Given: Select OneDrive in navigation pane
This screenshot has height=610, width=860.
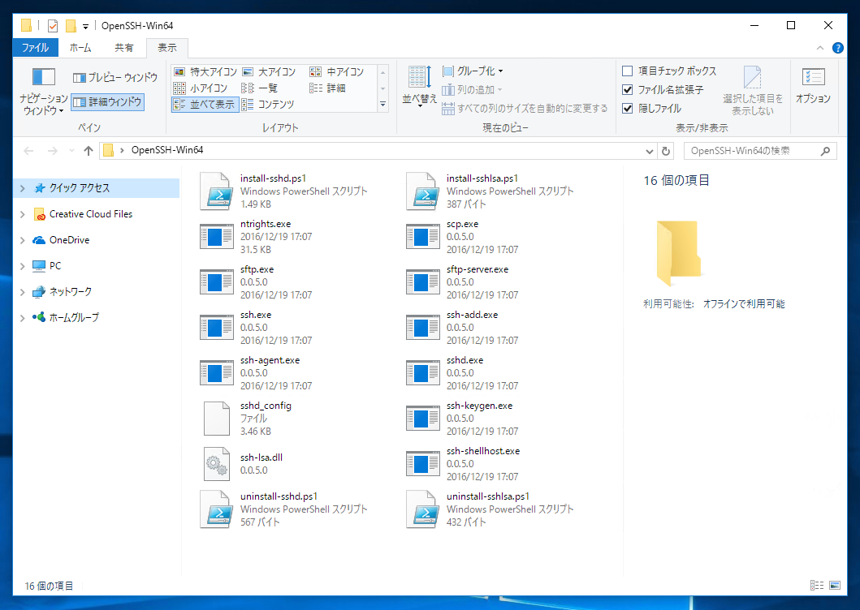Looking at the screenshot, I should [69, 240].
